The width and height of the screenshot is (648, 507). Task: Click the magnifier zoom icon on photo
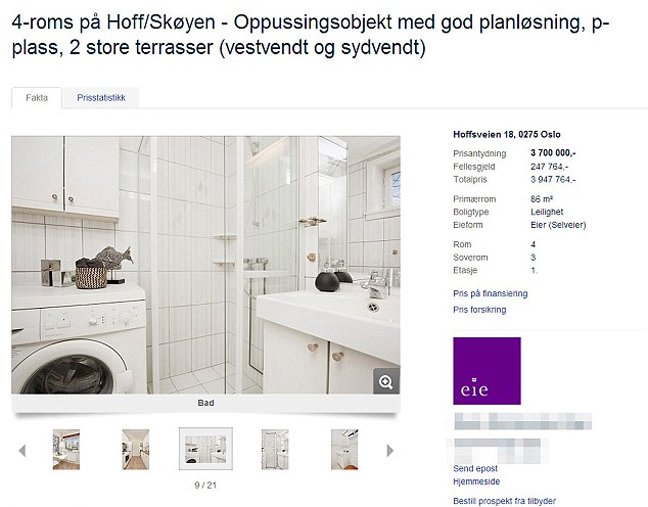[x=386, y=381]
